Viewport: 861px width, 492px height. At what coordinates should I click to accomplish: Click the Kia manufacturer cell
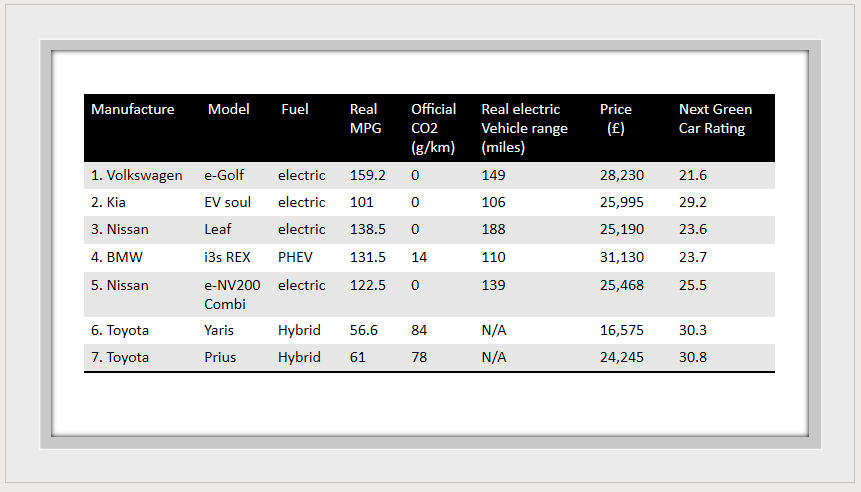[x=109, y=202]
